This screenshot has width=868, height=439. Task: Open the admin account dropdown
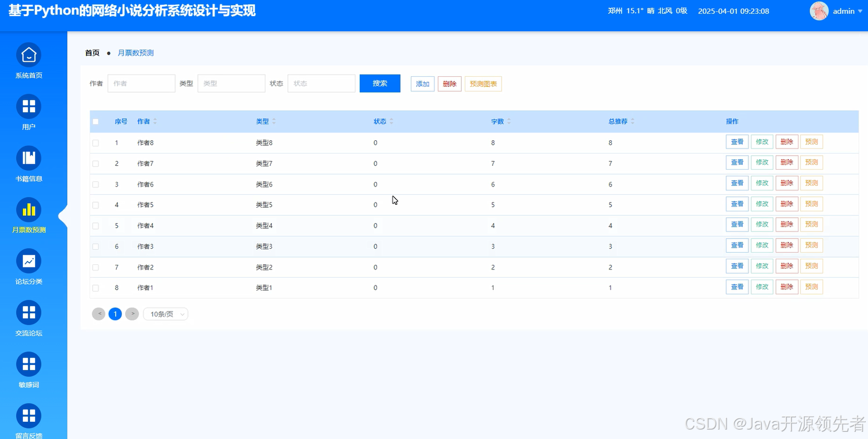coord(843,11)
